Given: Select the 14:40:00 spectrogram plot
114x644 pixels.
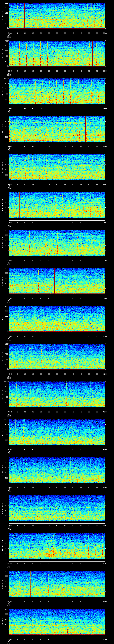Looking at the screenshot, I should pyautogui.click(x=57, y=356).
